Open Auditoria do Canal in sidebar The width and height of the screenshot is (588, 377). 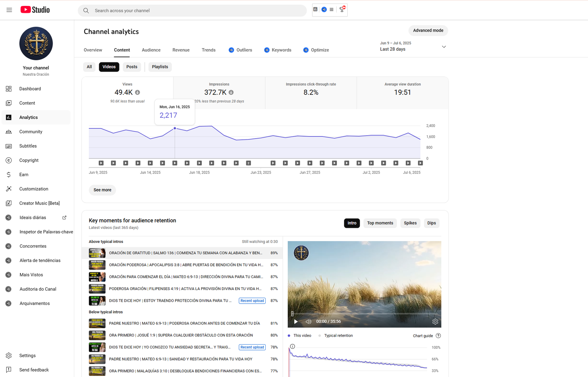(x=36, y=289)
